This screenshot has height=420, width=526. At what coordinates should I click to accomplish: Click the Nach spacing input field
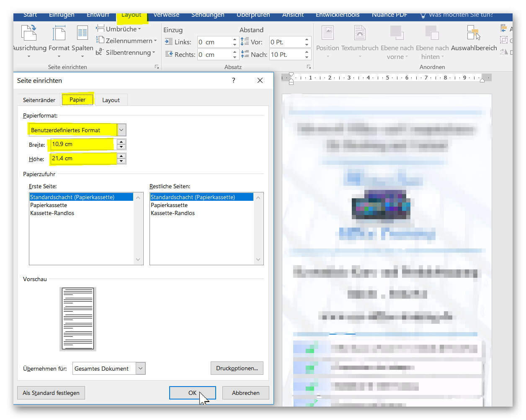[x=286, y=54]
